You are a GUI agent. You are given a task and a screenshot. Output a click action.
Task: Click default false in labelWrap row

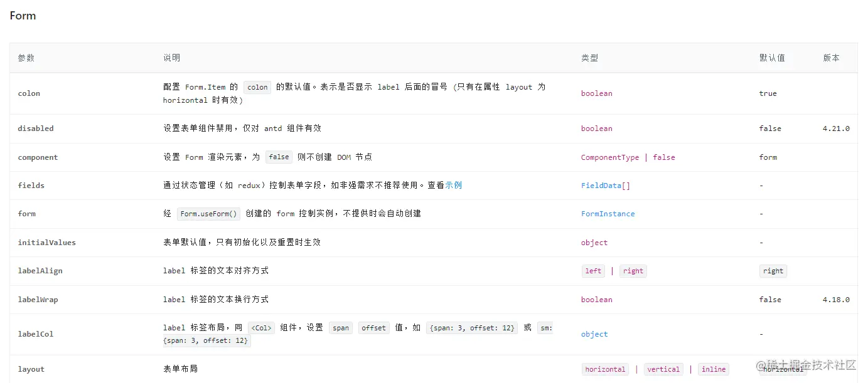click(x=770, y=300)
